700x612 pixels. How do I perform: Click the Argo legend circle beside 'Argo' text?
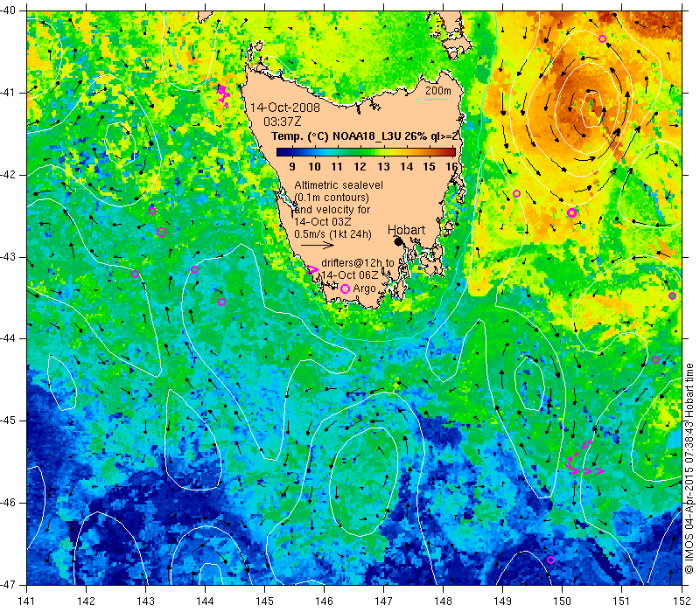coord(345,289)
